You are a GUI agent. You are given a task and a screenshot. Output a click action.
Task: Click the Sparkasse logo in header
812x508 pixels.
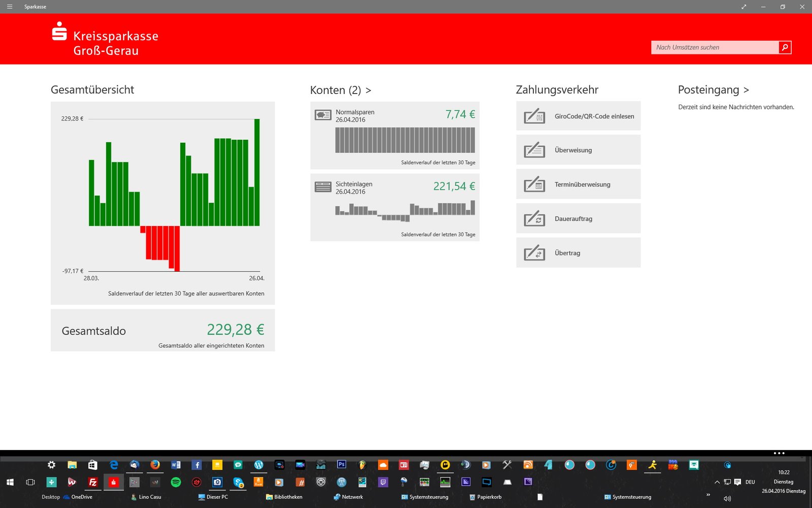(59, 31)
